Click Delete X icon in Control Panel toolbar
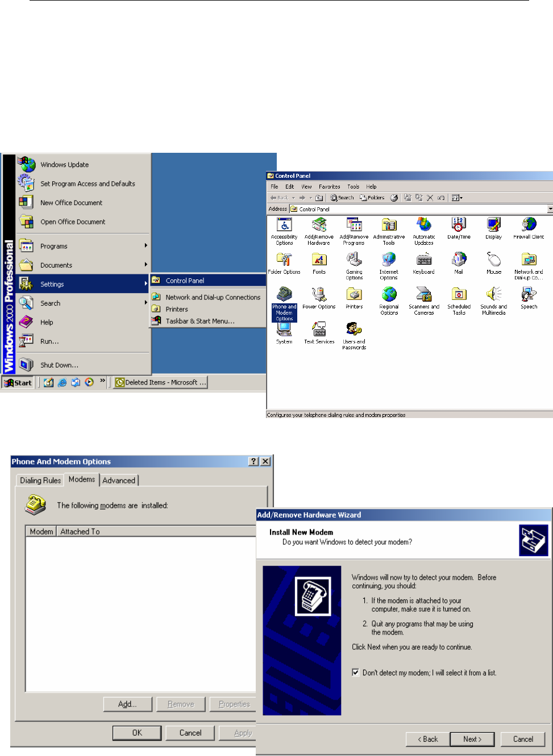553x756 pixels. pyautogui.click(x=430, y=198)
